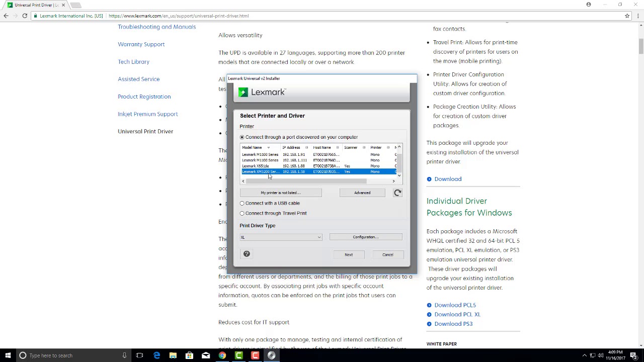This screenshot has height=362, width=644.
Task: Select the Lexmark X651de printer row
Action: (x=319, y=166)
